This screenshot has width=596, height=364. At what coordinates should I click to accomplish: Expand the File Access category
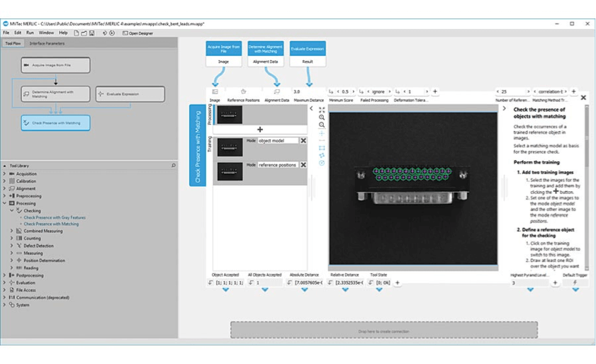[4, 290]
